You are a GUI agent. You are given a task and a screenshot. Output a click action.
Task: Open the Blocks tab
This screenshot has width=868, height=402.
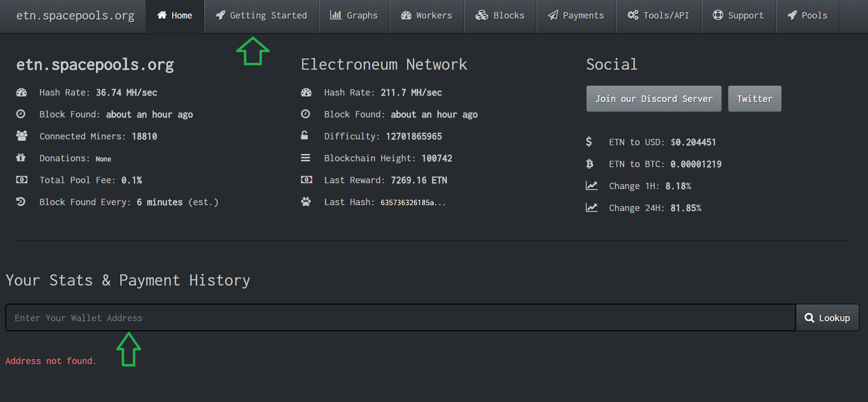tap(500, 16)
